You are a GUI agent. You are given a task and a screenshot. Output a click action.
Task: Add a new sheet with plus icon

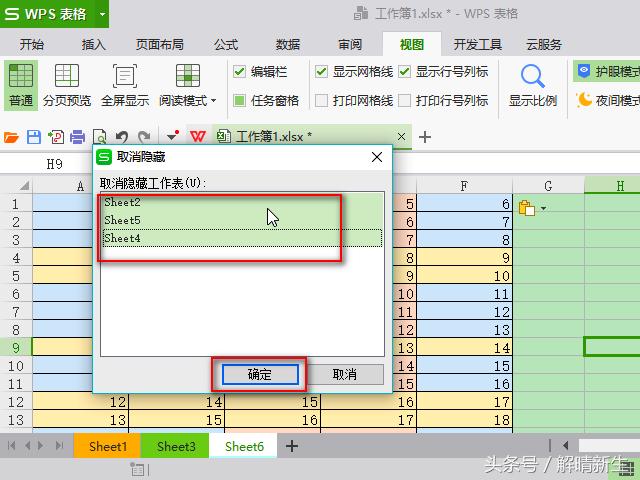[x=291, y=446]
